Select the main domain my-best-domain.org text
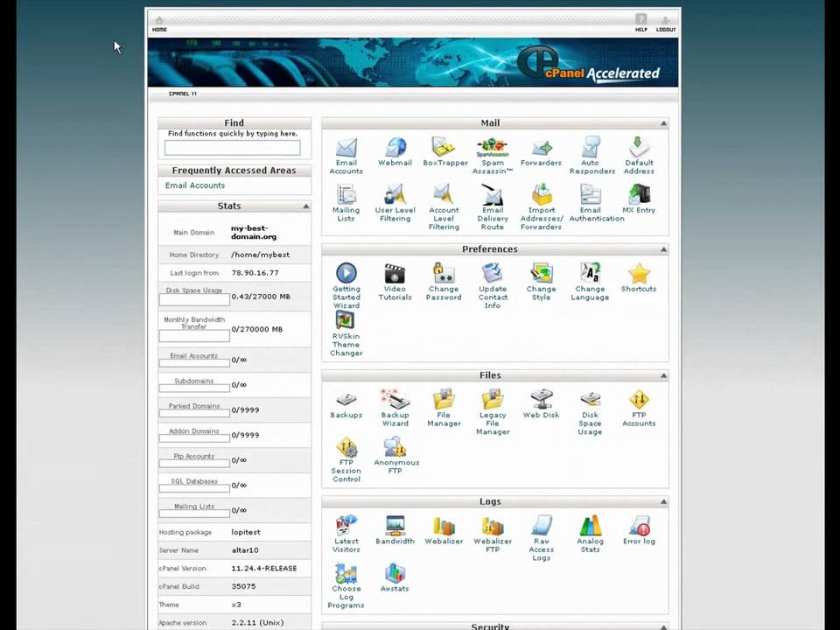 tap(254, 232)
